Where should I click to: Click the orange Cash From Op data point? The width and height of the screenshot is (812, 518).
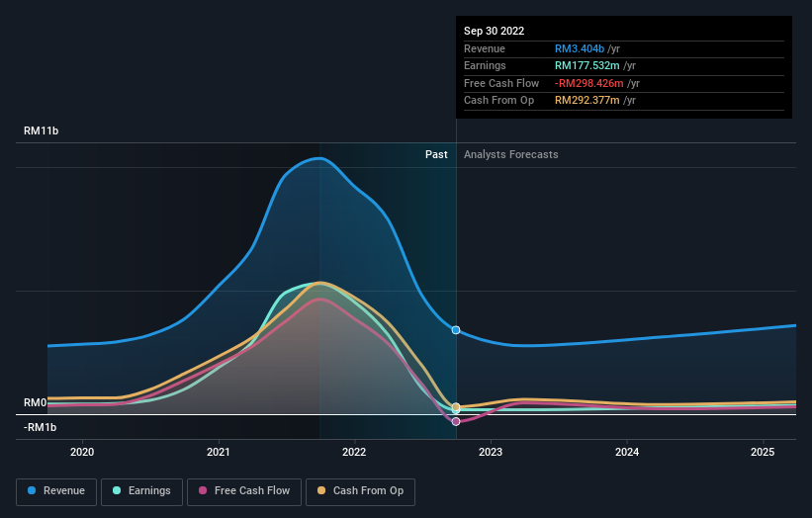coord(456,406)
